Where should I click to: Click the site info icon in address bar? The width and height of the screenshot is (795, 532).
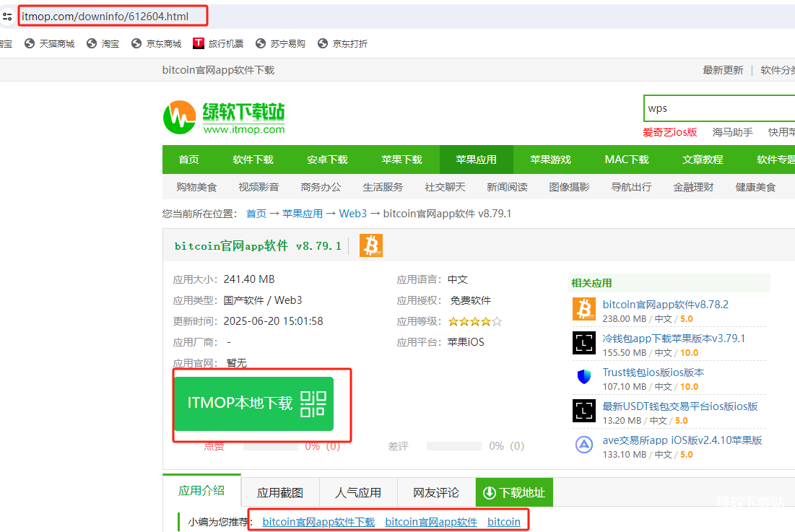pos(7,15)
